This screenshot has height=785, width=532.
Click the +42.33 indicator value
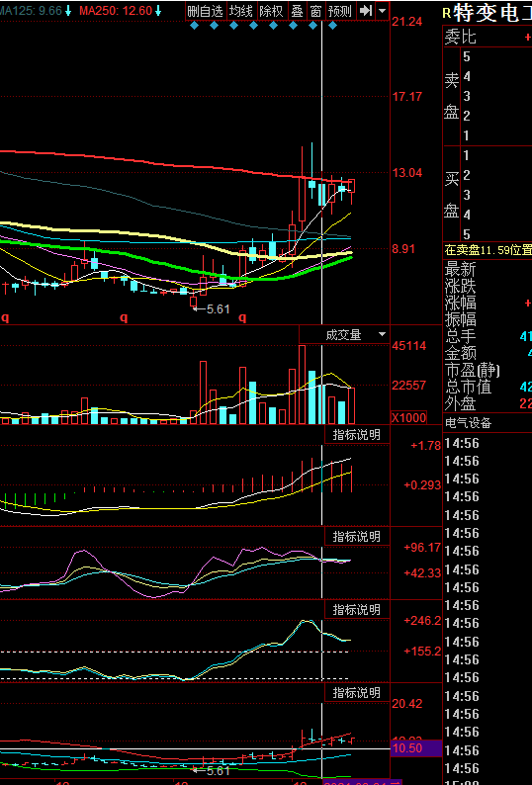(x=422, y=573)
